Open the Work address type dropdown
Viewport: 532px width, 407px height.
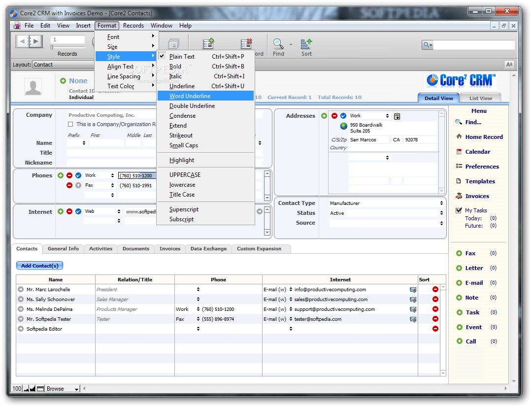[369, 116]
